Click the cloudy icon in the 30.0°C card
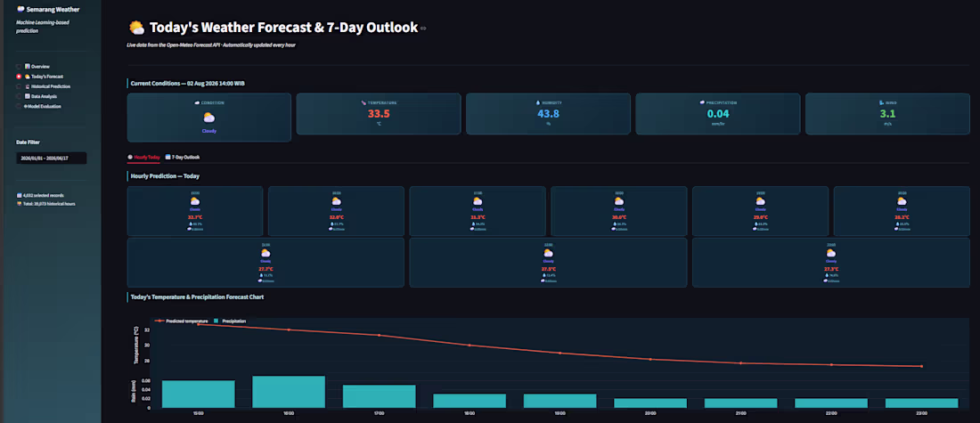This screenshot has height=423, width=980. click(x=619, y=202)
